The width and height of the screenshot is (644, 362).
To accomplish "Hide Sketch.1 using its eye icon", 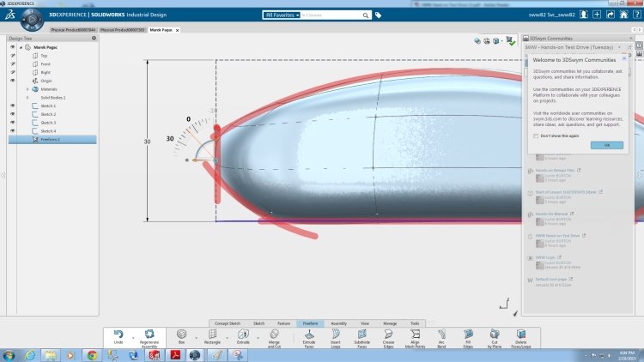I will point(13,106).
